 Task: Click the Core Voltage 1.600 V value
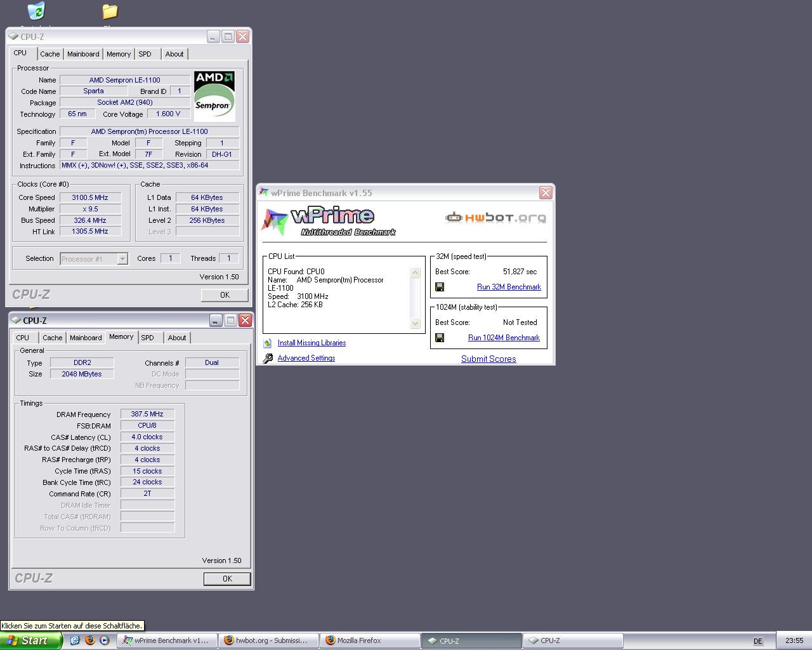pyautogui.click(x=168, y=114)
